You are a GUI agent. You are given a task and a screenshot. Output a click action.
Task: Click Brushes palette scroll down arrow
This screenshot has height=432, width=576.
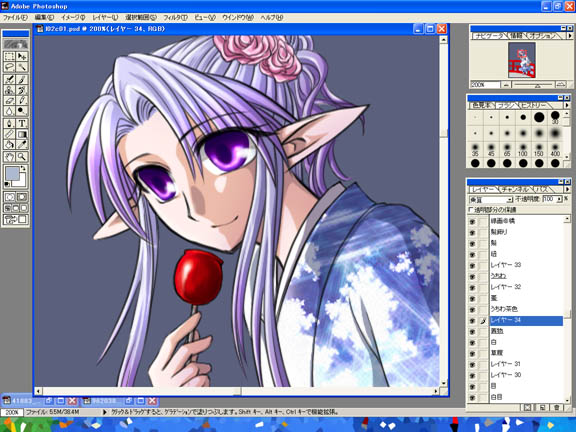(567, 157)
